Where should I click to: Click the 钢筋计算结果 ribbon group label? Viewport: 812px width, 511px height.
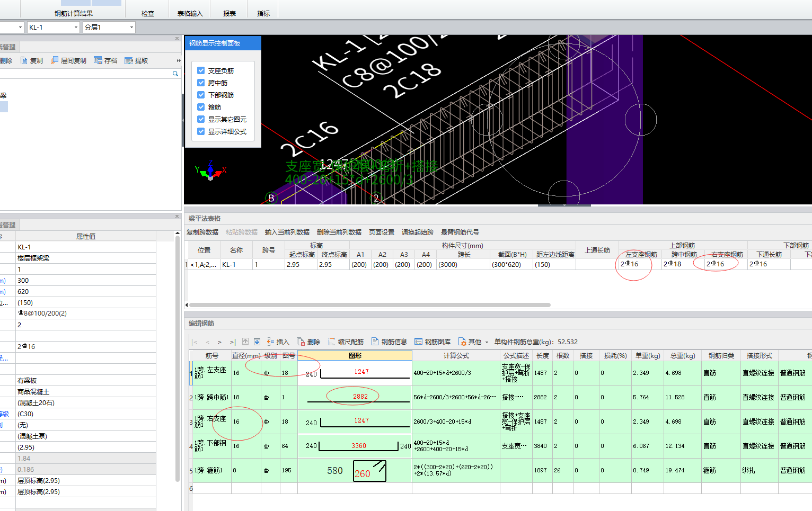coord(74,13)
